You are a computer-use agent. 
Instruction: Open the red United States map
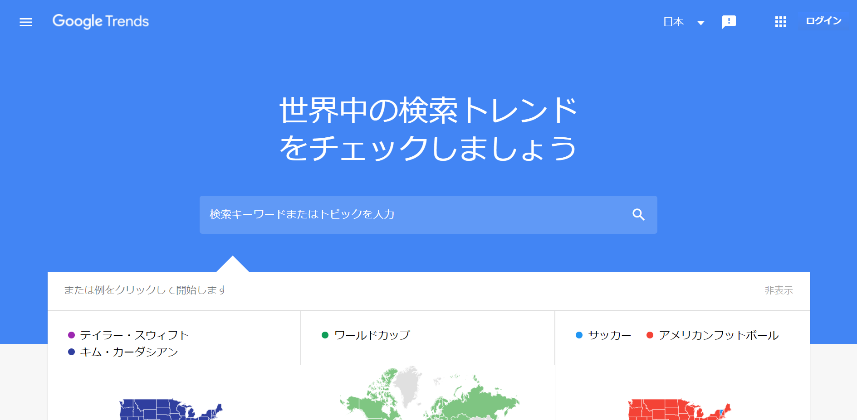coord(680,408)
